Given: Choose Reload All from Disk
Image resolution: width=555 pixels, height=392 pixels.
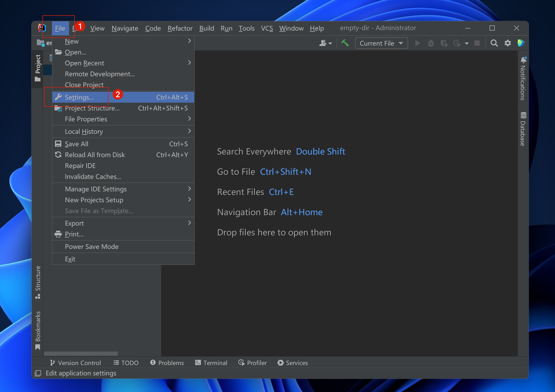Looking at the screenshot, I should point(123,155).
